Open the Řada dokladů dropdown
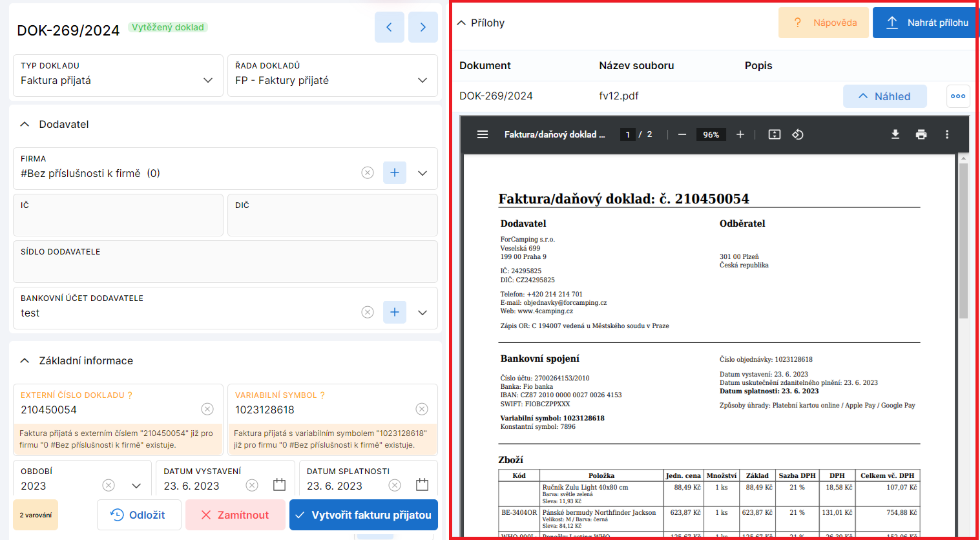This screenshot has height=540, width=980. click(x=422, y=80)
